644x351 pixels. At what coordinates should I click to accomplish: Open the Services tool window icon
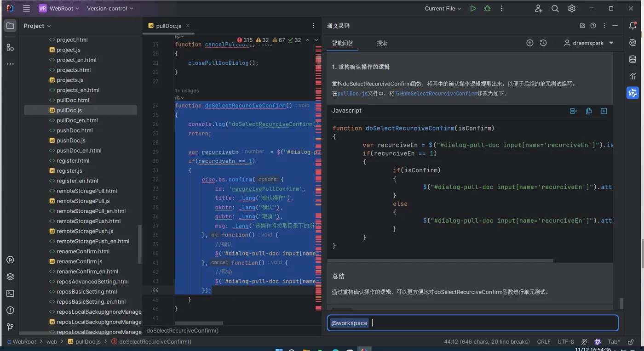10,260
